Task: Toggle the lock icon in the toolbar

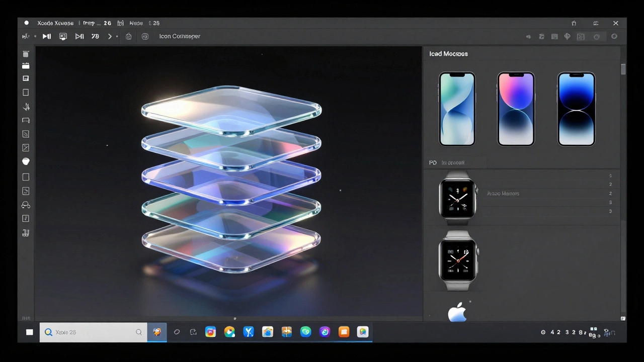Action: coord(128,36)
